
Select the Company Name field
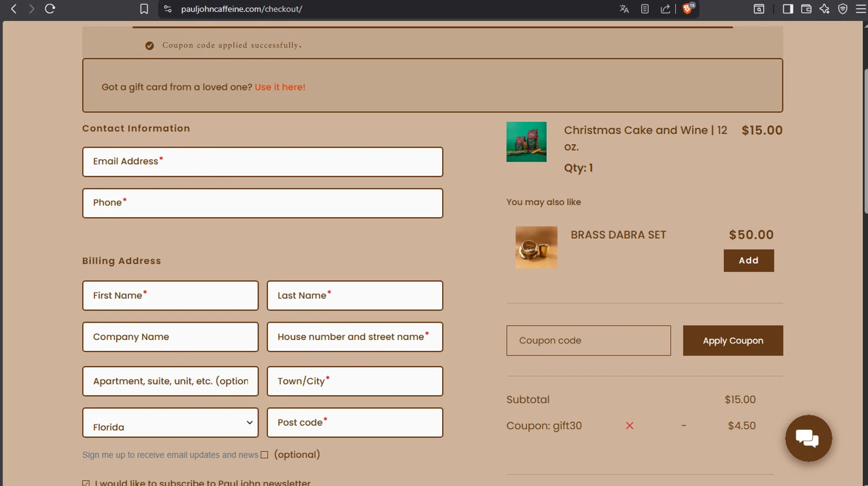[171, 337]
